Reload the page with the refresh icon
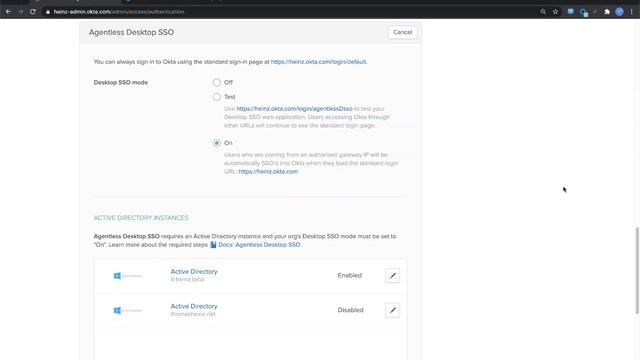This screenshot has width=640, height=360. click(x=33, y=12)
